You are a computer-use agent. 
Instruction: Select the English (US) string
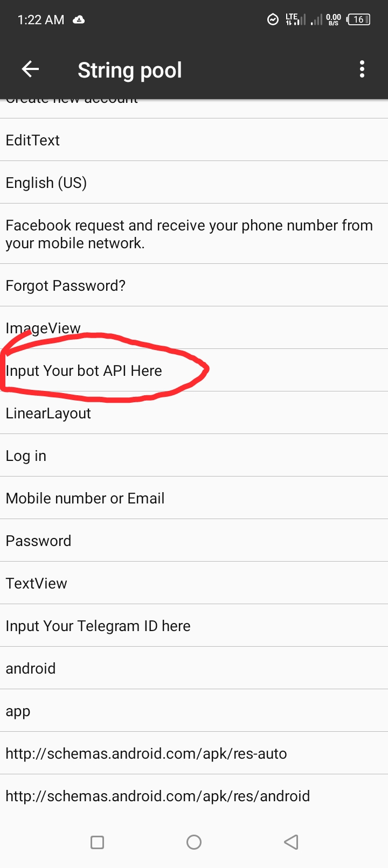[194, 183]
